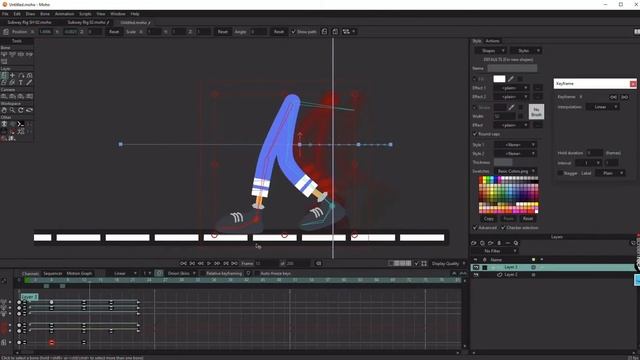The image size is (640, 360).
Task: Select the first Bone tool
Action: 4,54
